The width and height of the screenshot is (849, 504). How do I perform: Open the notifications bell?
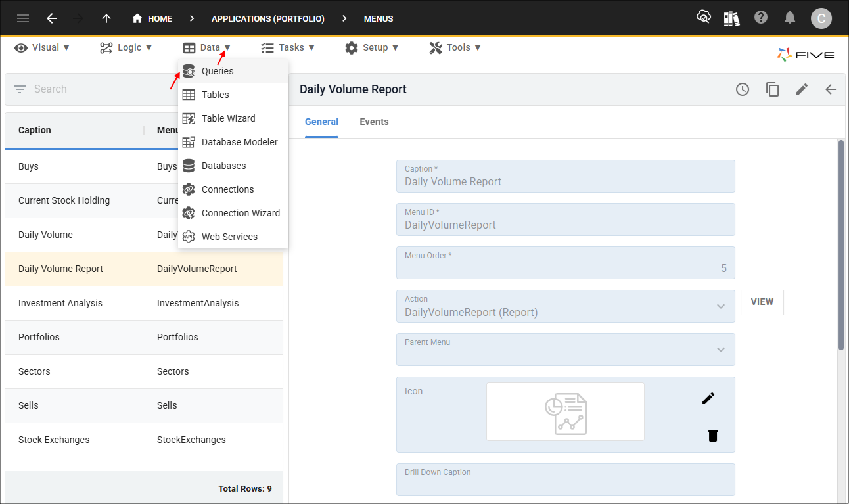790,18
